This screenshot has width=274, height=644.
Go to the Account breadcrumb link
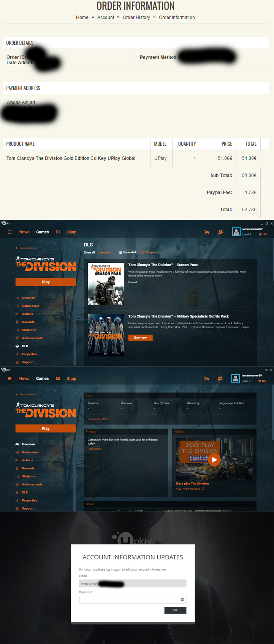[106, 17]
